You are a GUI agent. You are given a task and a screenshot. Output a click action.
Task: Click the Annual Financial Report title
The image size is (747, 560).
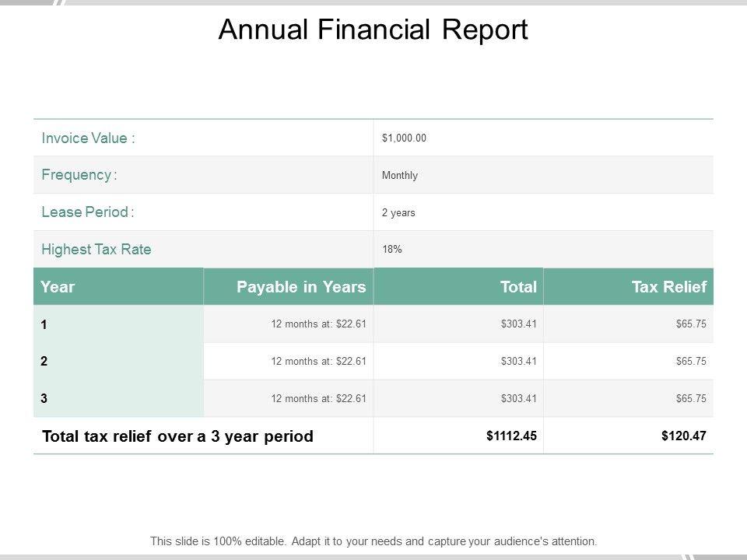(x=373, y=30)
